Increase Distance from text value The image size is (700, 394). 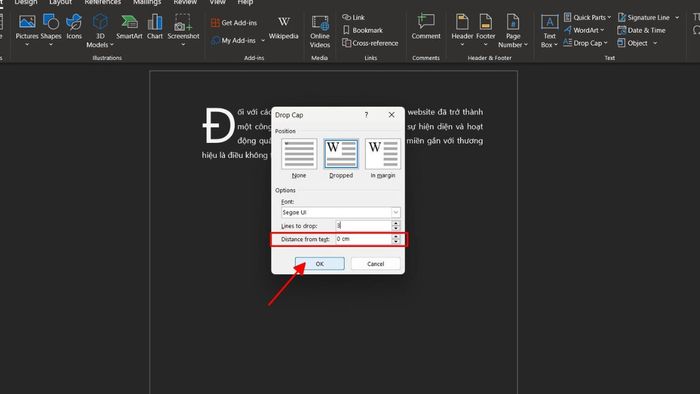pyautogui.click(x=396, y=236)
